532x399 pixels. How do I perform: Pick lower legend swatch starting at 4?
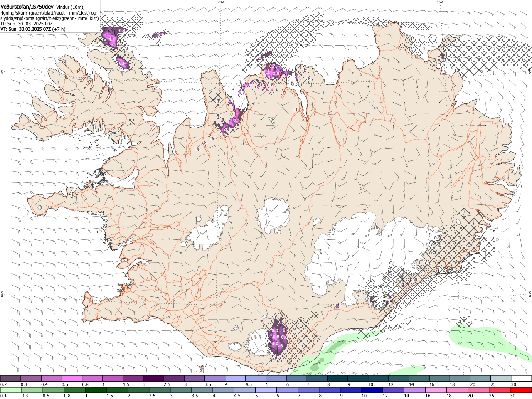223,390
